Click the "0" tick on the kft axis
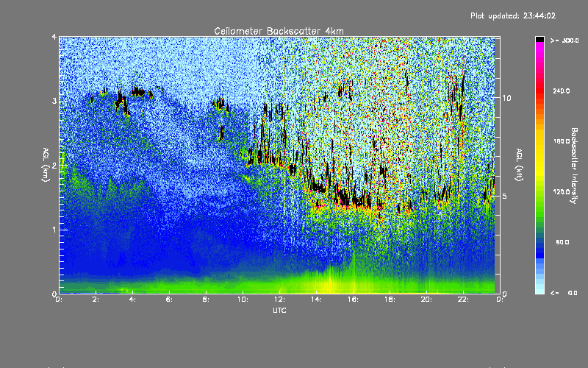 click(505, 294)
